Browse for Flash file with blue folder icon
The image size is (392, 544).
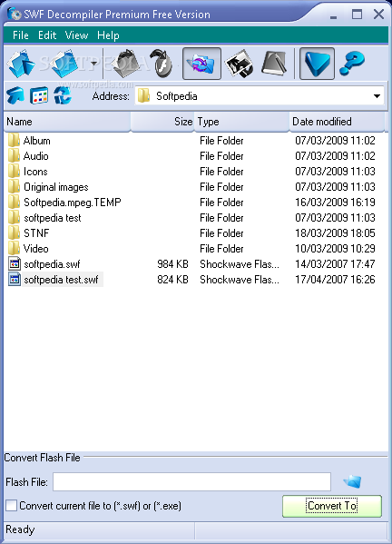click(x=352, y=481)
